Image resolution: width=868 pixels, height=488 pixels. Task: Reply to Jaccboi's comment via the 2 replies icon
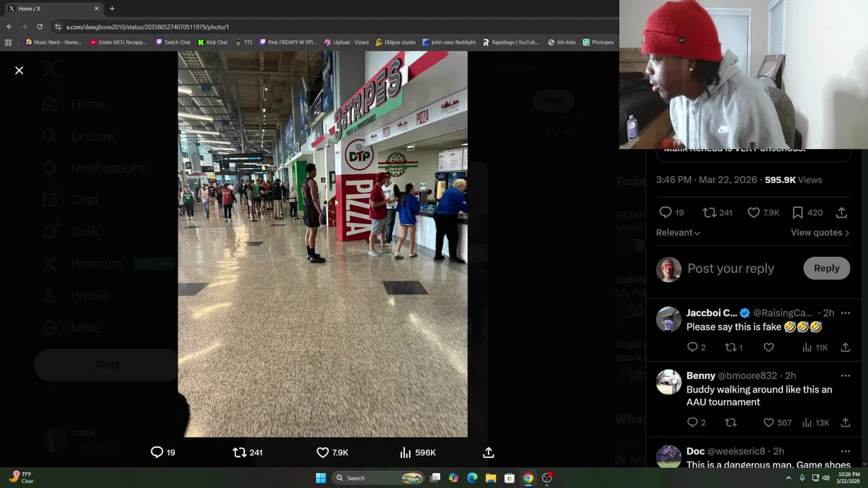692,347
